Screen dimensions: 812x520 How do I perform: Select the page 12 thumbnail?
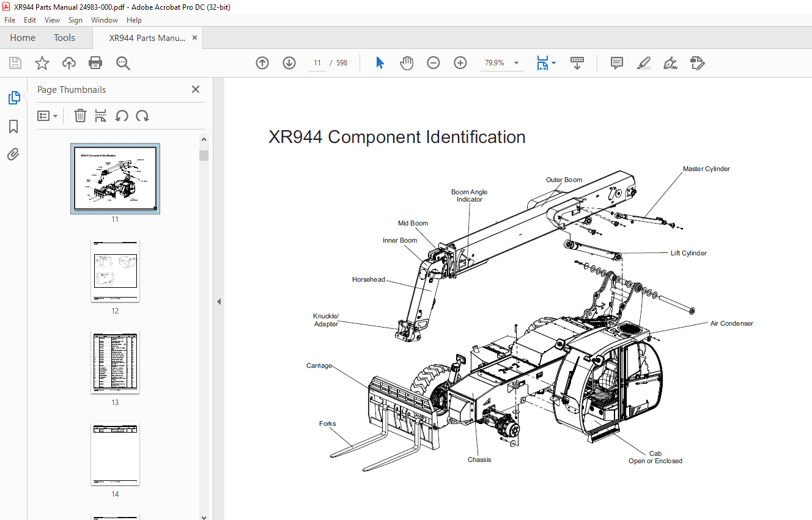115,270
